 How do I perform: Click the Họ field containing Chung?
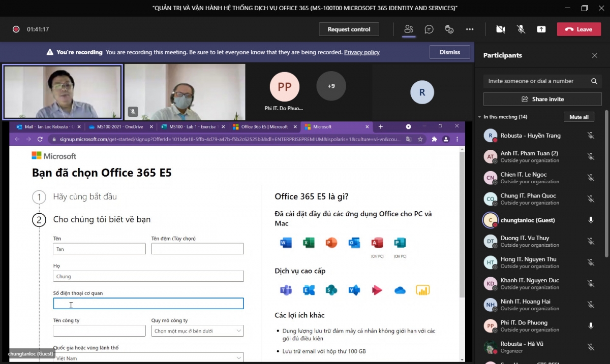[148, 276]
